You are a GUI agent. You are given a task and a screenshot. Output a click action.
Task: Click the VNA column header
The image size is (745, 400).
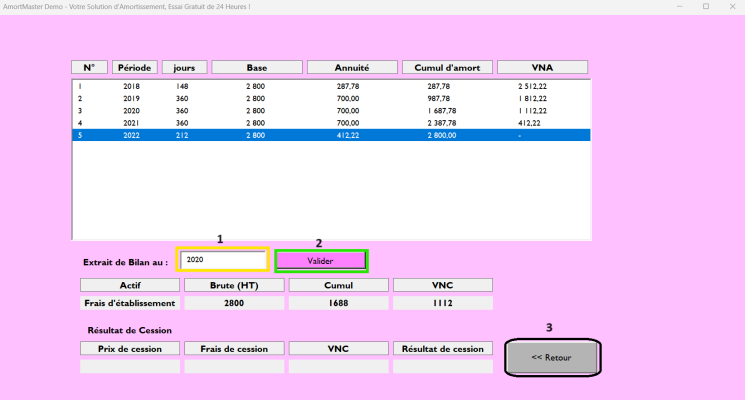pyautogui.click(x=542, y=67)
